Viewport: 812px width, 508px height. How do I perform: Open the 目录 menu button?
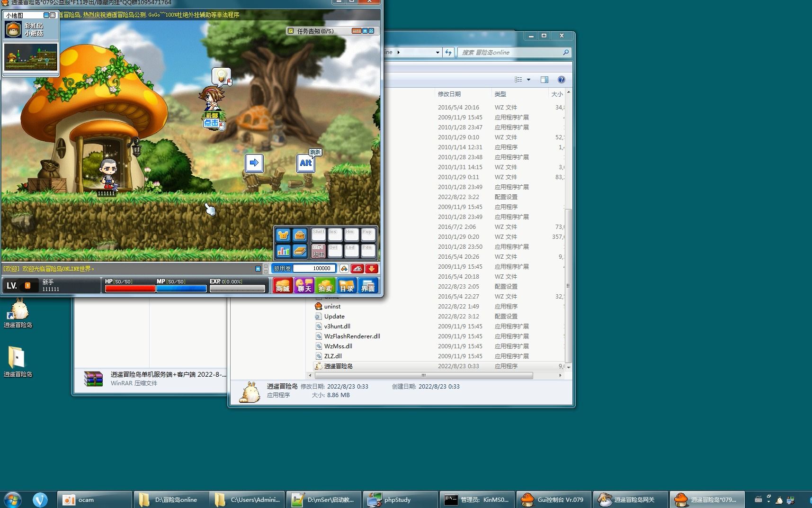click(x=347, y=286)
